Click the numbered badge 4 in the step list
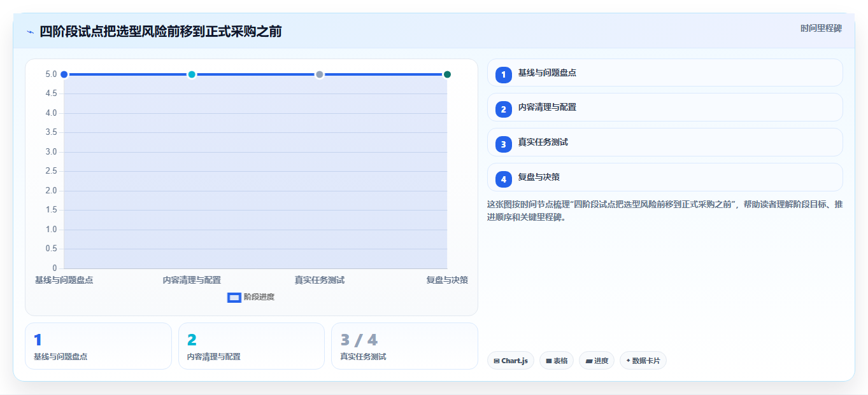Screen dimensions: 868x395 pos(503,179)
